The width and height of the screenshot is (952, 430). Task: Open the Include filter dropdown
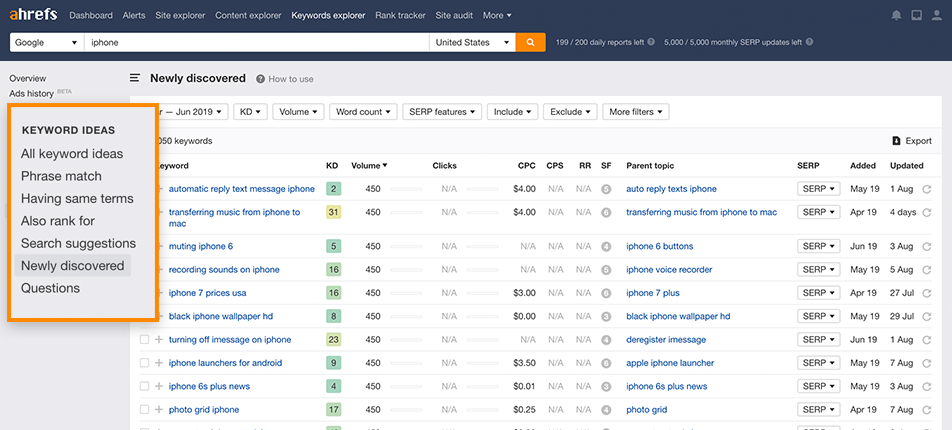[512, 112]
